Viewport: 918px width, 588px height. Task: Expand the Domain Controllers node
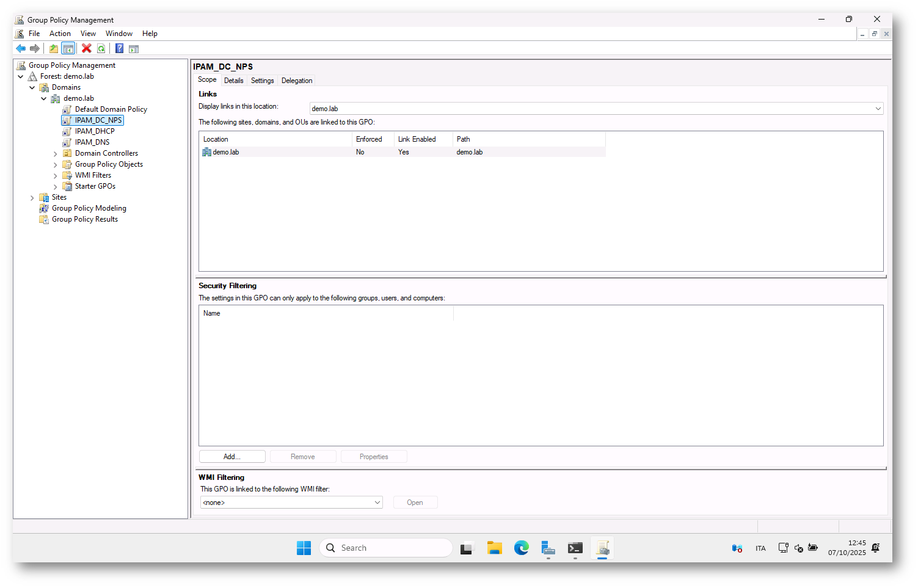pyautogui.click(x=56, y=154)
